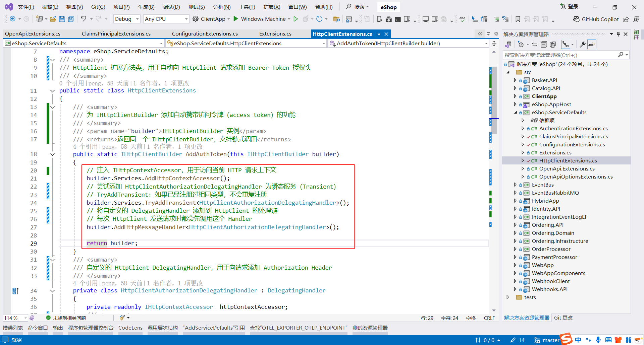Click the split editor window icon
The width and height of the screenshot is (644, 345).
click(x=494, y=43)
